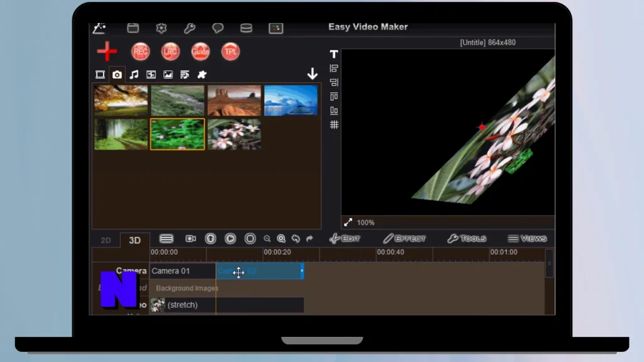Click the REC record button
The image size is (644, 362).
click(x=140, y=52)
